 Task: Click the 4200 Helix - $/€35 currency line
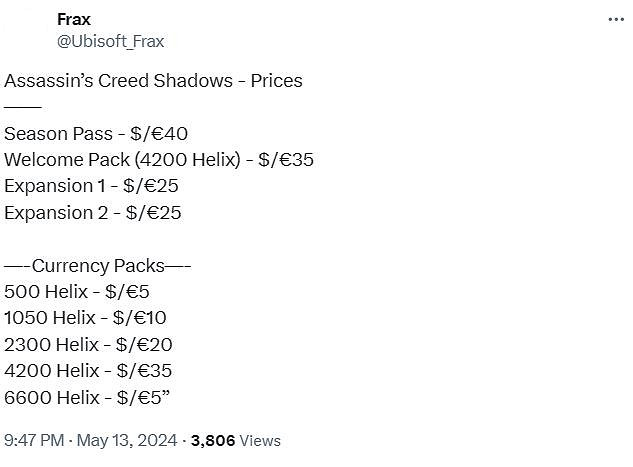click(x=88, y=371)
